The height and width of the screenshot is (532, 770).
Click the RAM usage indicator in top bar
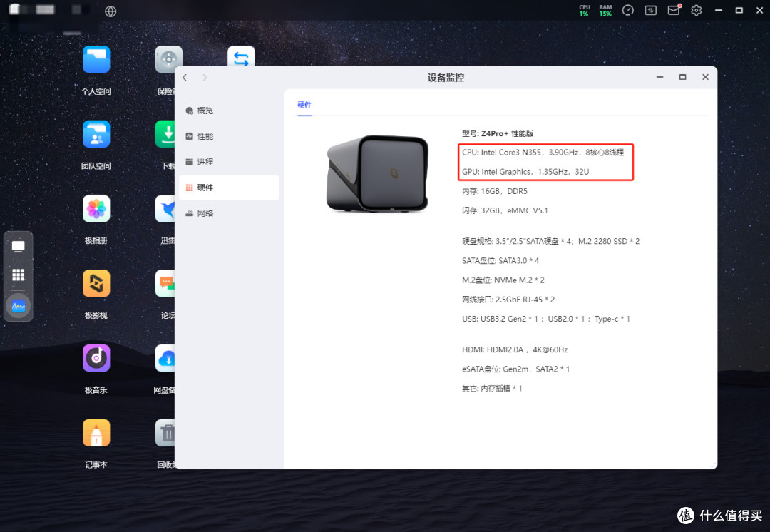[605, 10]
